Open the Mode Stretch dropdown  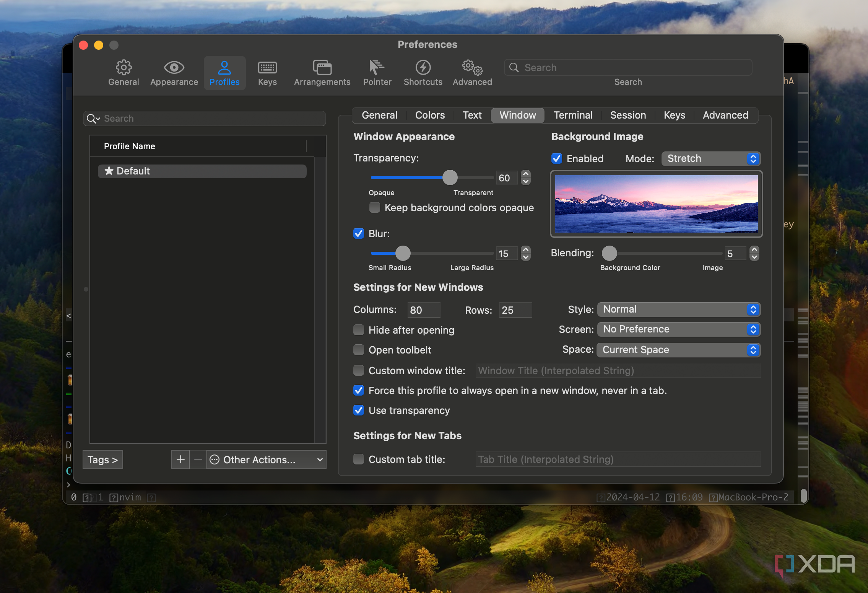click(711, 159)
